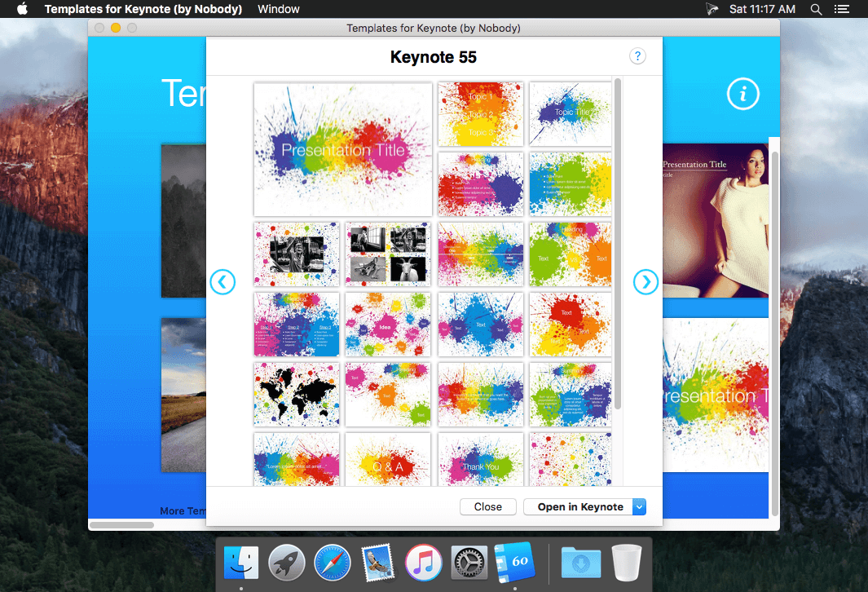The image size is (868, 592).
Task: Open the Trash in the dock
Action: tap(627, 563)
